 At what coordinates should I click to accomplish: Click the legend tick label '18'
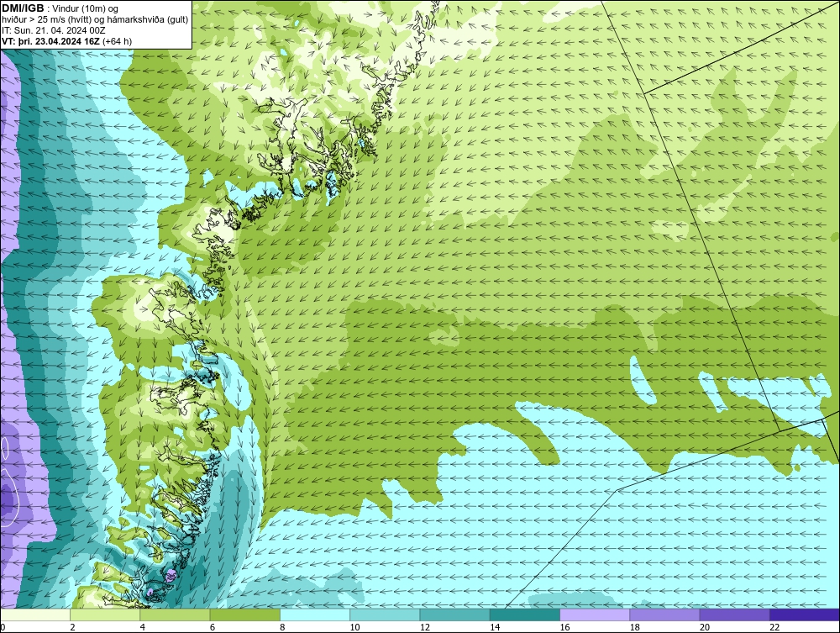click(x=634, y=627)
